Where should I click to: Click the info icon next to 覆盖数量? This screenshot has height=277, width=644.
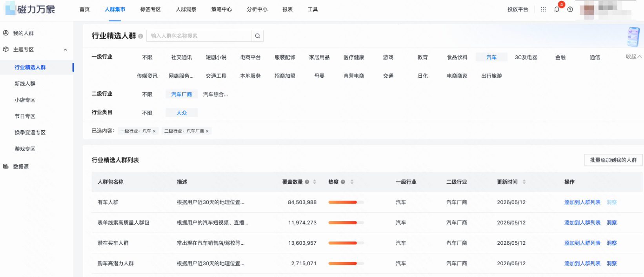point(307,182)
